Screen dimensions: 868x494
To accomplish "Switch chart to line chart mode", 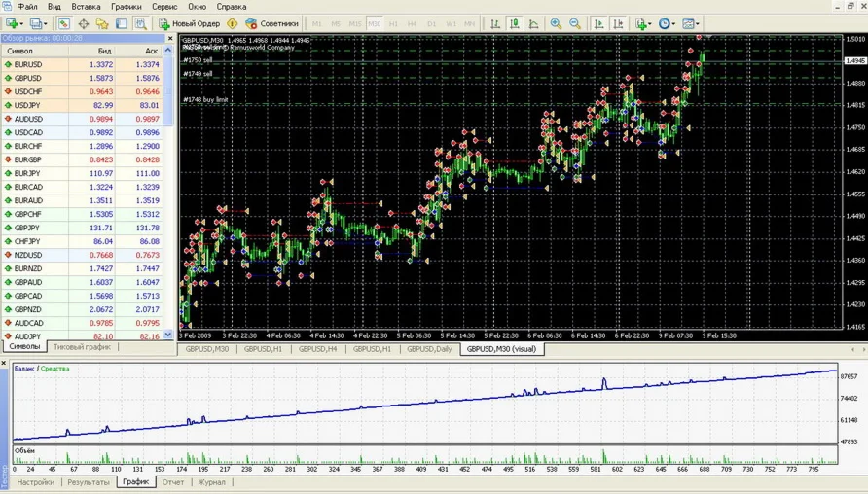I will click(x=534, y=23).
